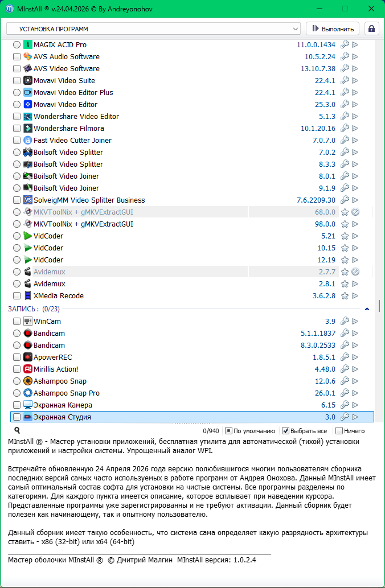Screen dimensions: 385x588
Task: Choose the Ashampoo Snap Pro radio button
Action: pos(17,393)
